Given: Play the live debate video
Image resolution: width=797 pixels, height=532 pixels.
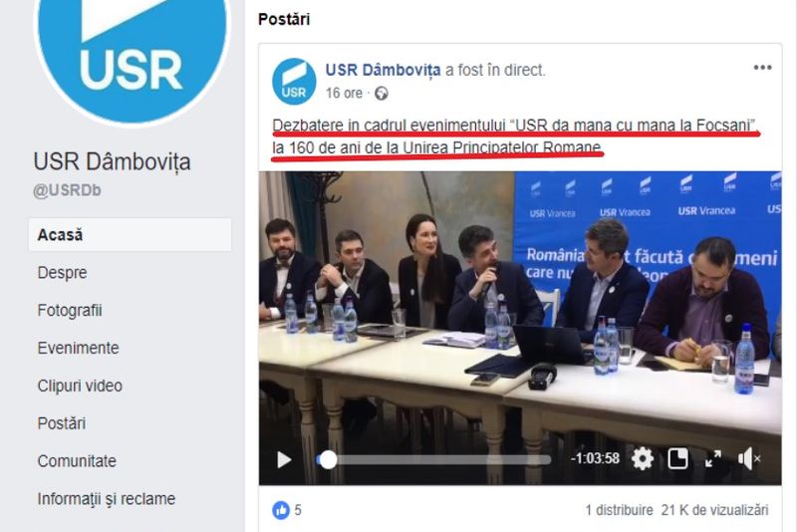Looking at the screenshot, I should pos(284,460).
